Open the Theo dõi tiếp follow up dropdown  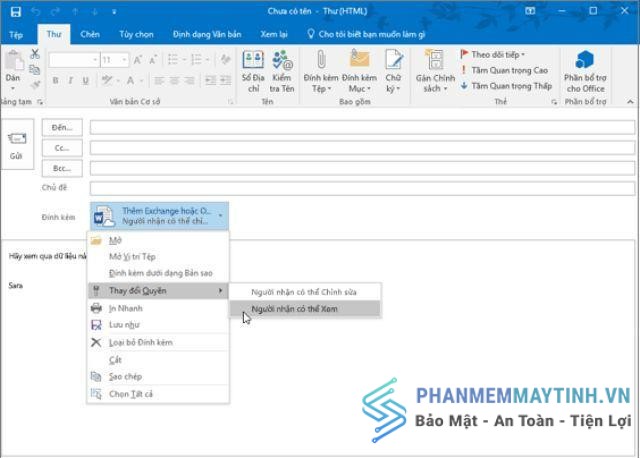tap(492, 54)
